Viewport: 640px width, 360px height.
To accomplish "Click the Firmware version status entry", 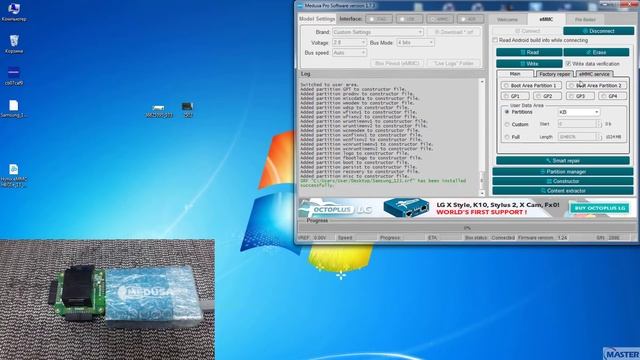I will click(542, 238).
